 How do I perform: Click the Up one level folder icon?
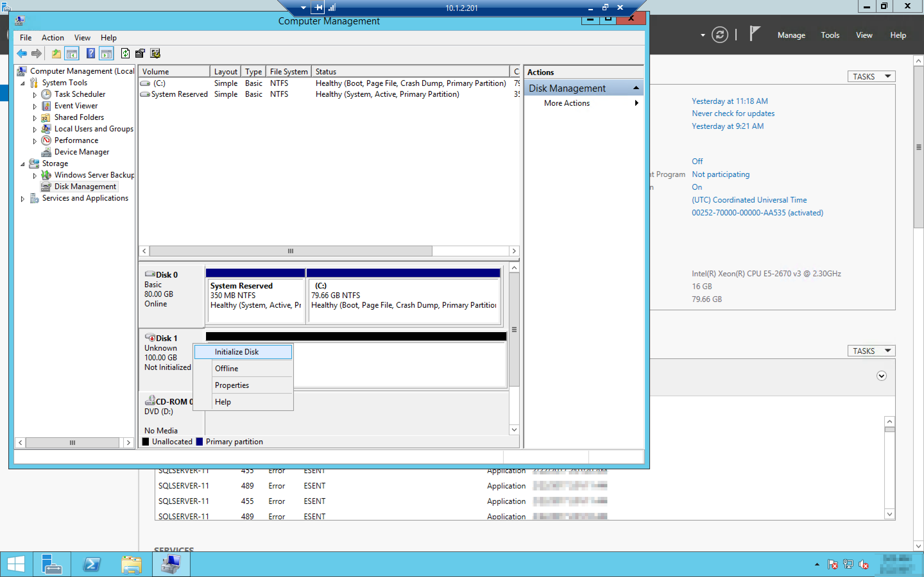56,54
